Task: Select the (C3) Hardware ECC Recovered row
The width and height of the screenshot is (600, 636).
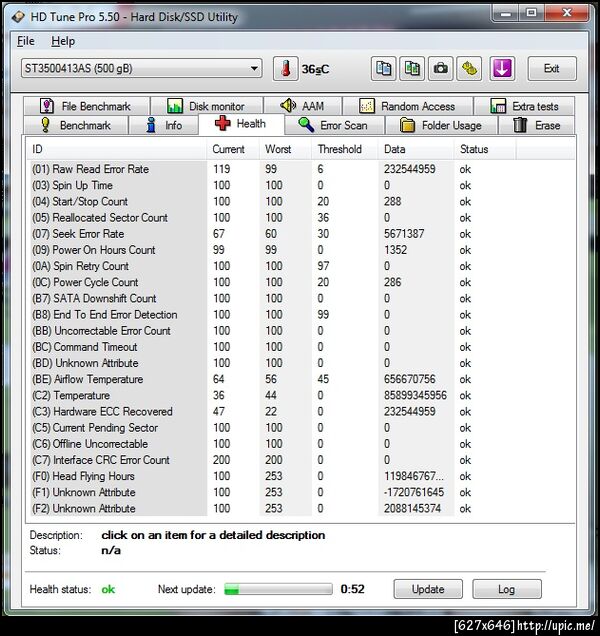Action: pos(300,412)
